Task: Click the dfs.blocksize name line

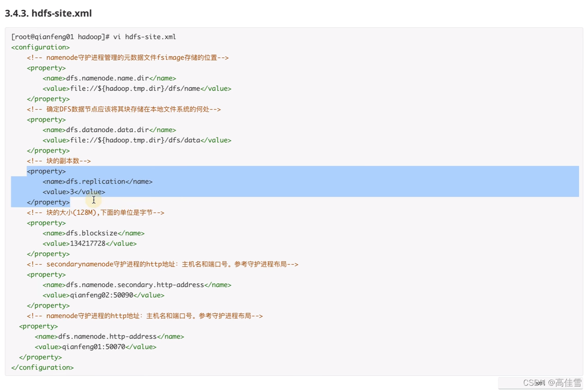Action: pyautogui.click(x=93, y=233)
